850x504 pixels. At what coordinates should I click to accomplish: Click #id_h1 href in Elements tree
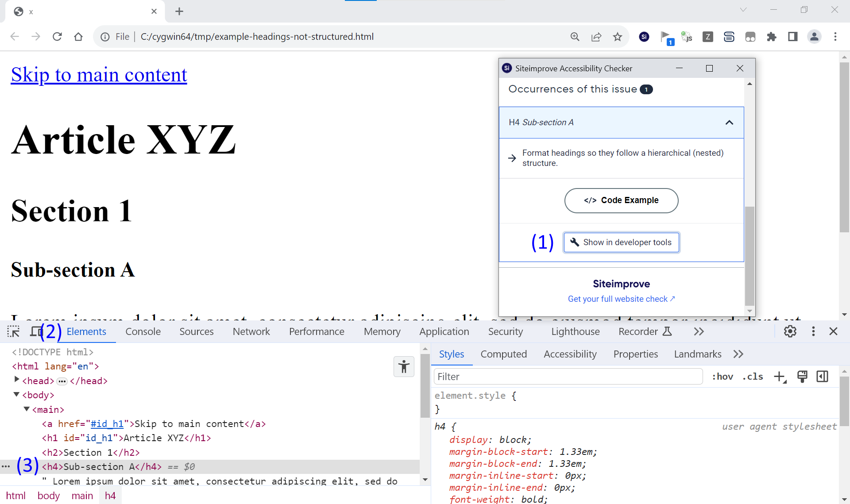[x=107, y=424]
